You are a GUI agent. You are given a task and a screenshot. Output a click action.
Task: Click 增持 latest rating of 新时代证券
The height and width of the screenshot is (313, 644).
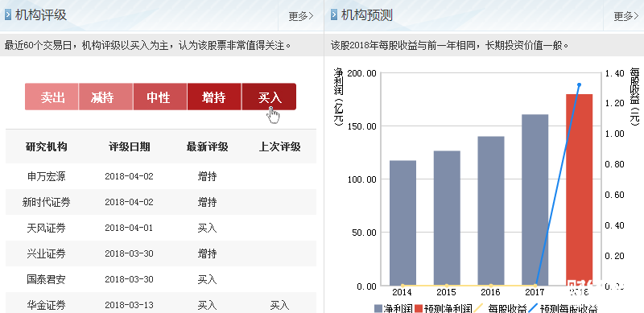pos(207,202)
